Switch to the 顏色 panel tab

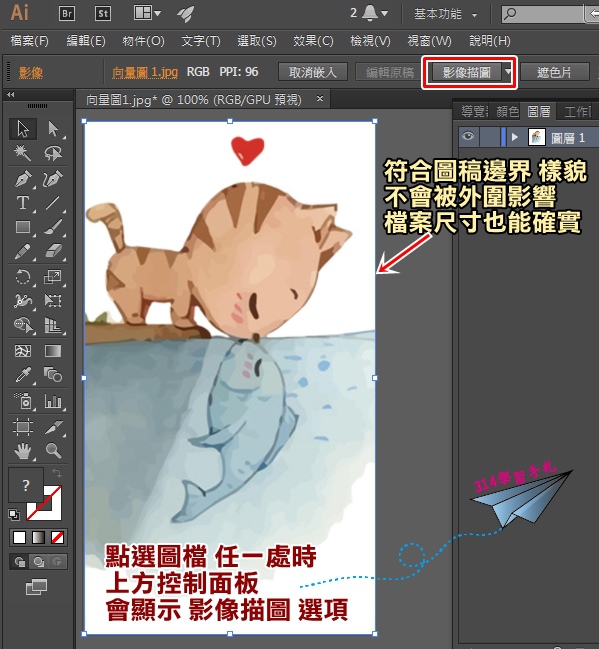tap(508, 111)
